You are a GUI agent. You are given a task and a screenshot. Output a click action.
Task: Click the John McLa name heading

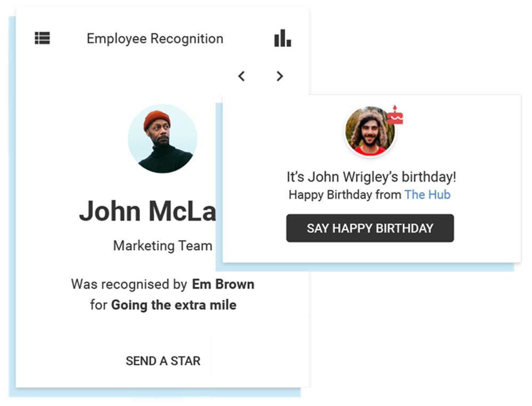pos(147,211)
